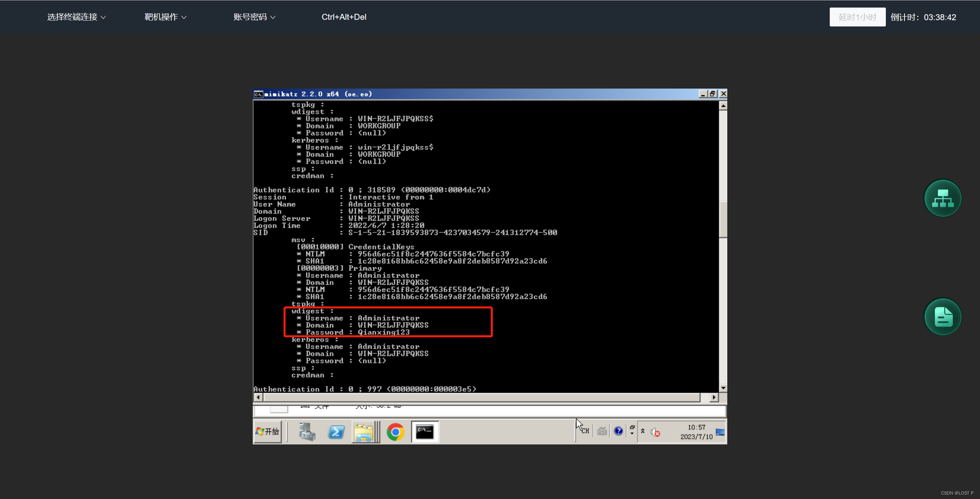Select the command prompt taskbar window
Image resolution: width=980 pixels, height=499 pixels.
[425, 431]
